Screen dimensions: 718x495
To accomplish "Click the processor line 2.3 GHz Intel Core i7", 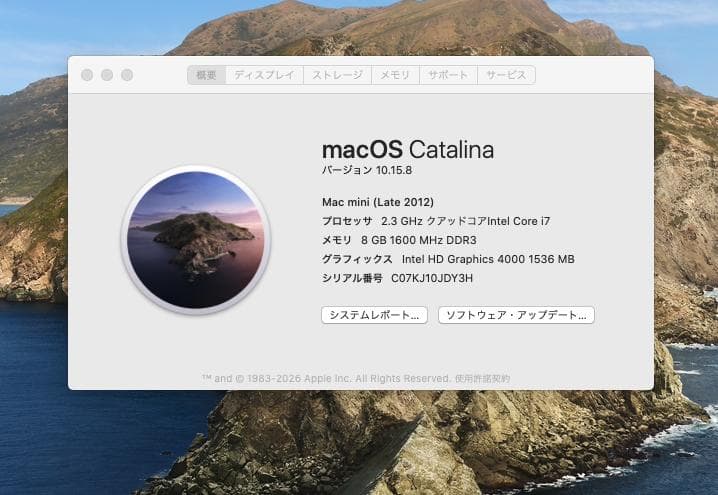I will point(465,221).
